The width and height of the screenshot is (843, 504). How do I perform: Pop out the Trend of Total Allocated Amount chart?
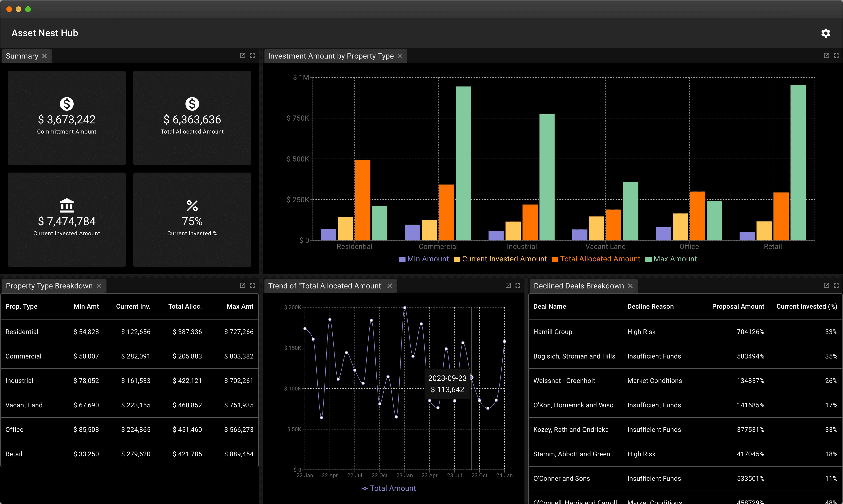(x=508, y=285)
